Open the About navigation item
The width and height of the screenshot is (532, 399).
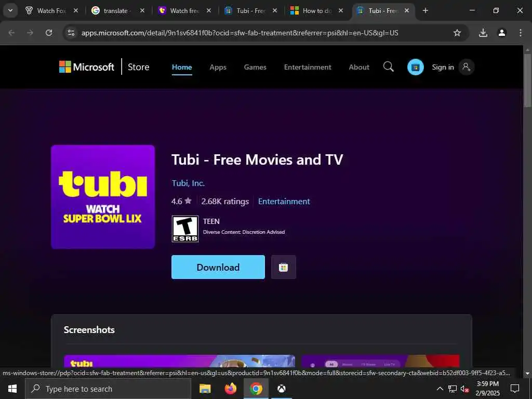point(359,67)
